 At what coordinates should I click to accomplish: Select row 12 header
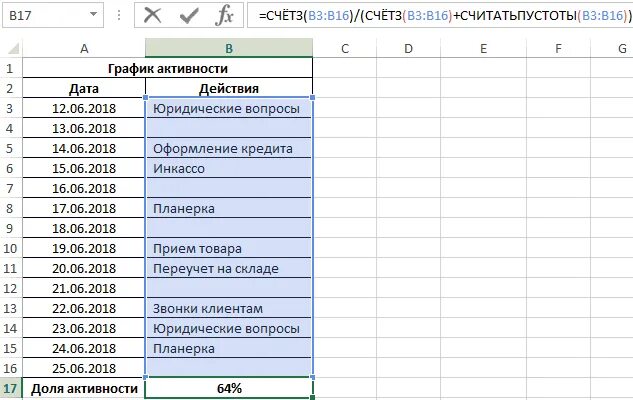[10, 288]
